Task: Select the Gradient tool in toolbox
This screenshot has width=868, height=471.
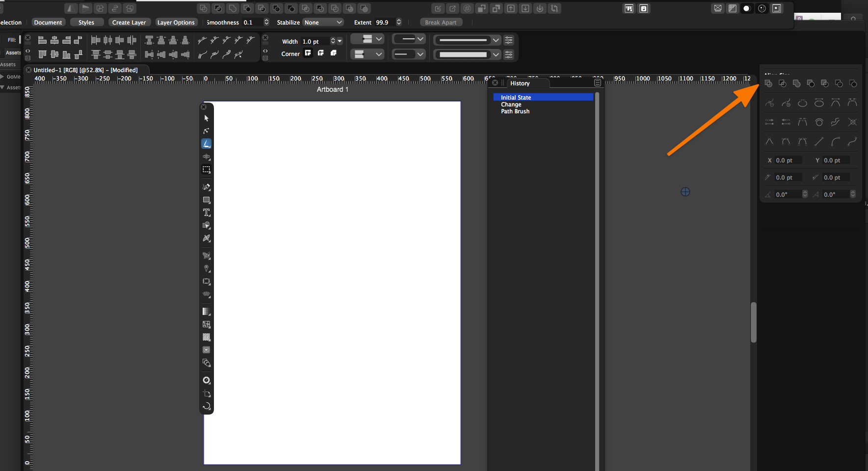Action: click(x=207, y=312)
